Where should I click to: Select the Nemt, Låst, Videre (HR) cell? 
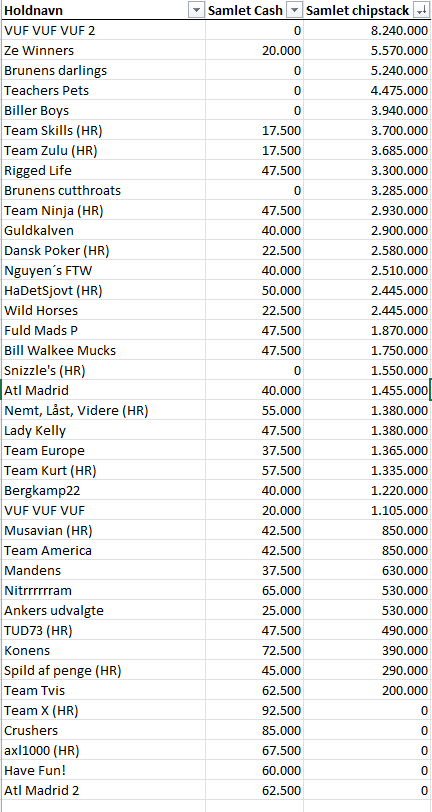point(103,411)
